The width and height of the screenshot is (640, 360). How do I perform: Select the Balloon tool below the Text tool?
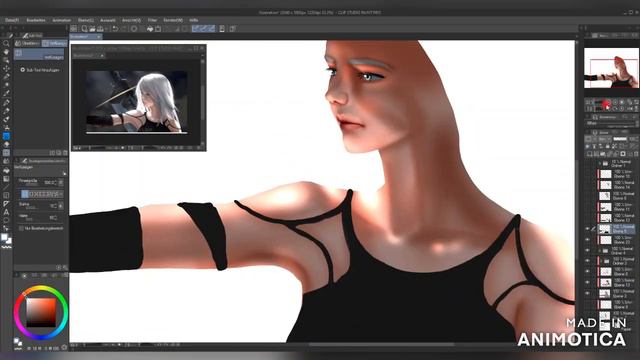6,220
